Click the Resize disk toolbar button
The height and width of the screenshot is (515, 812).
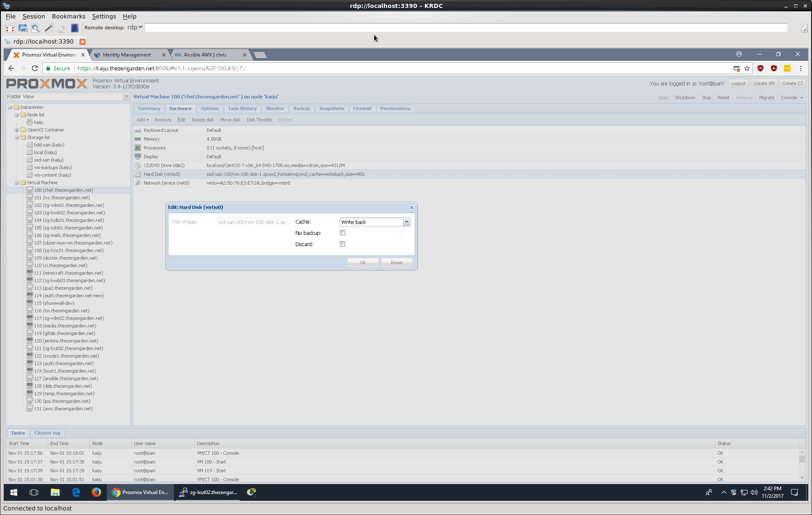203,120
